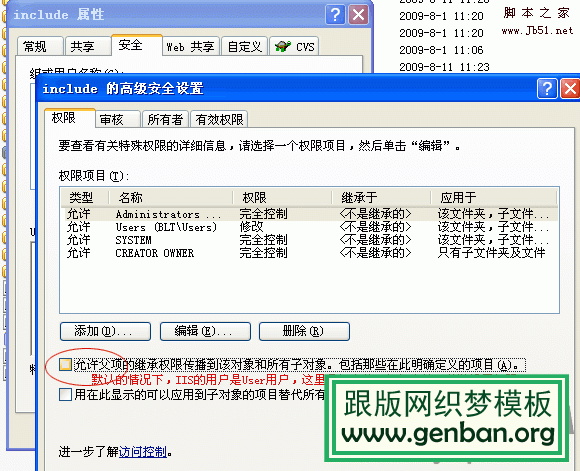580x471 pixels.
Task: Switch to the Web 共享 tab
Action: (x=191, y=47)
